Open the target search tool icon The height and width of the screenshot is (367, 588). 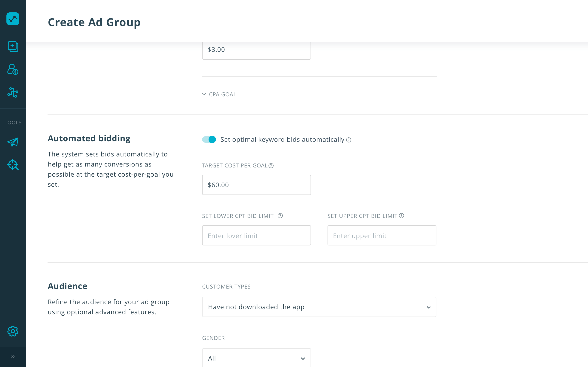pyautogui.click(x=13, y=165)
